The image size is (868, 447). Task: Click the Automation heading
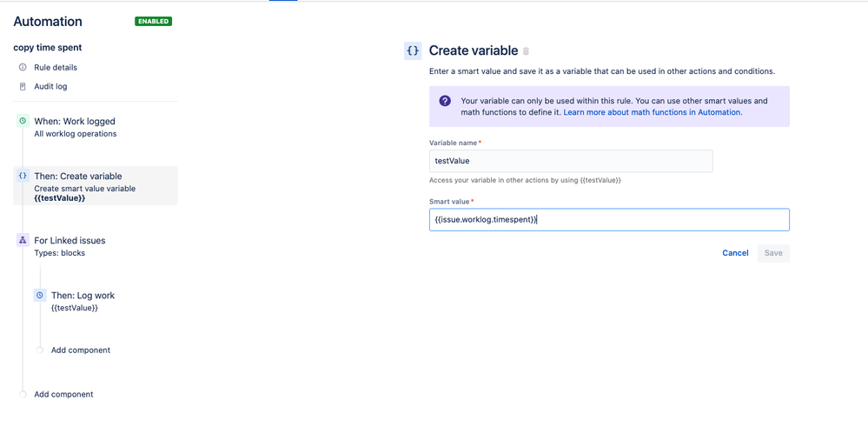pyautogui.click(x=48, y=22)
